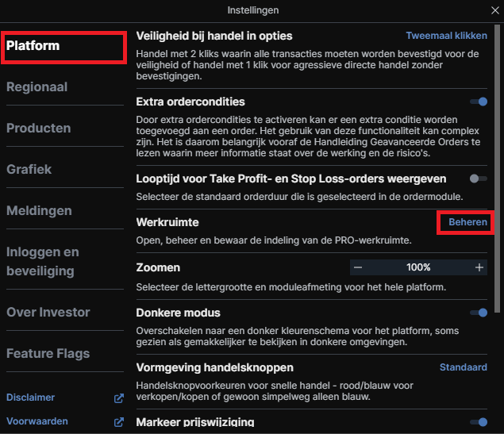The width and height of the screenshot is (504, 434).
Task: Open Tweemaal klikken option selector
Action: pyautogui.click(x=446, y=36)
